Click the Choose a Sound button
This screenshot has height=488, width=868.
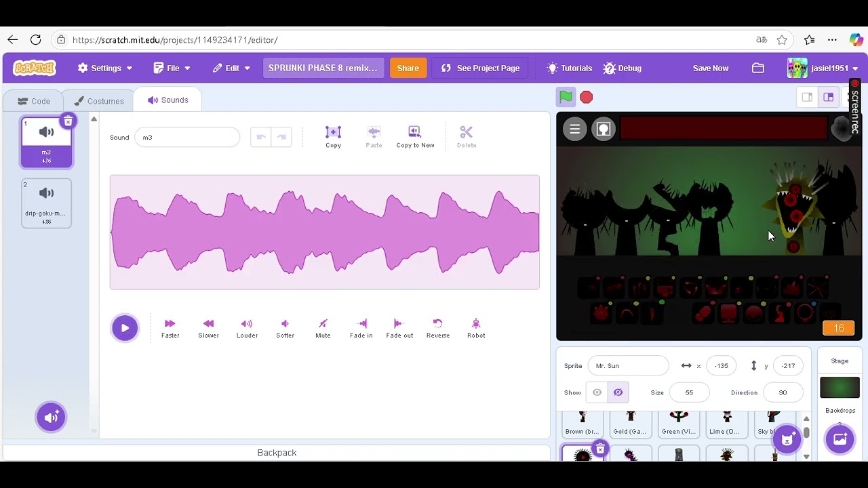51,417
